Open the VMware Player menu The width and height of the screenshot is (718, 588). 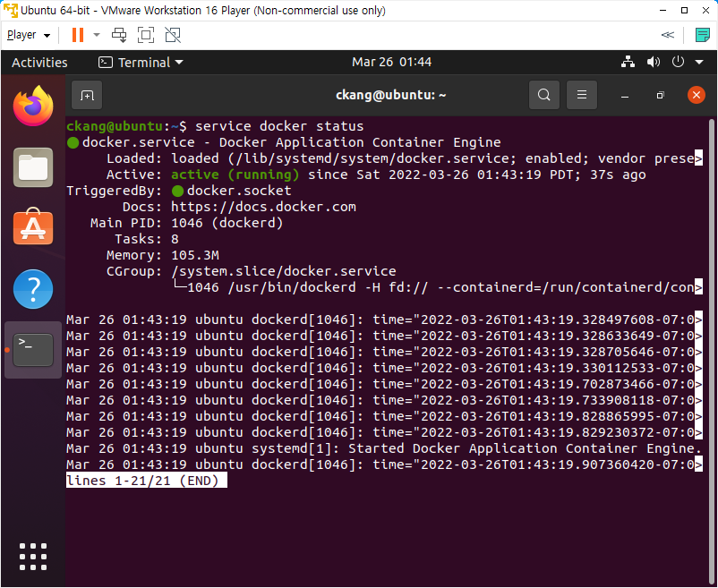[29, 35]
